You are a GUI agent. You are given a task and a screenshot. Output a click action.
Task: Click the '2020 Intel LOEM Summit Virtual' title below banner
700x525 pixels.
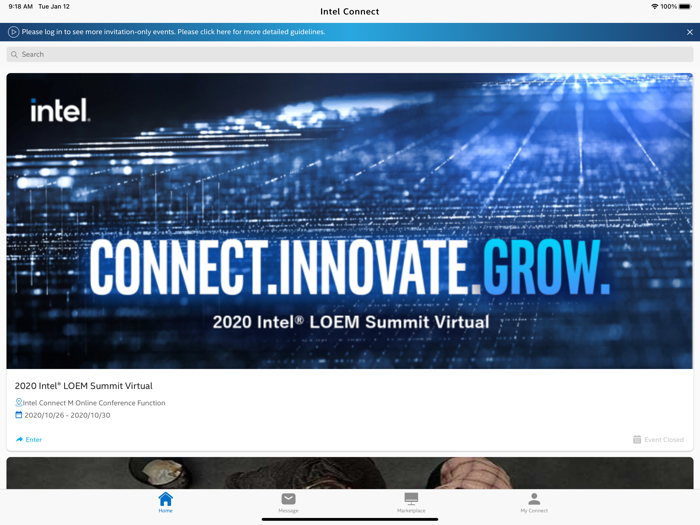point(83,386)
